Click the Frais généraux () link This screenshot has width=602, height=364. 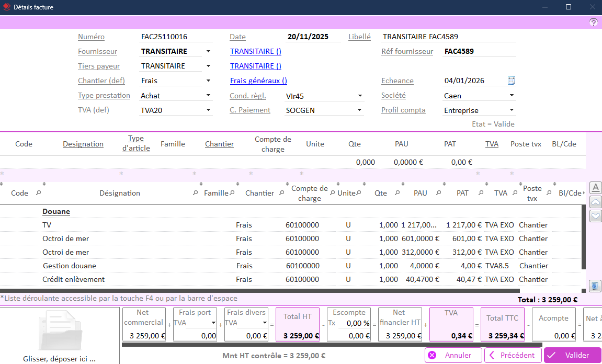coord(258,81)
